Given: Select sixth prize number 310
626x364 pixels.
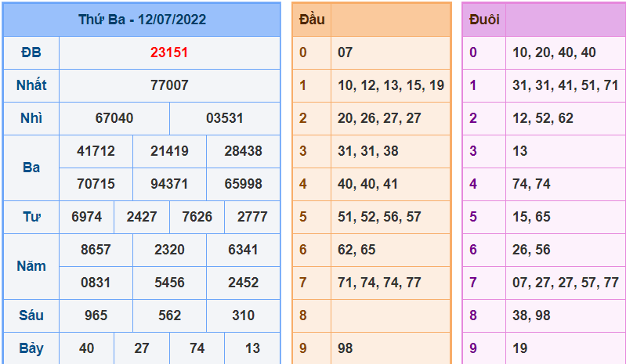Looking at the screenshot, I should click(243, 315).
